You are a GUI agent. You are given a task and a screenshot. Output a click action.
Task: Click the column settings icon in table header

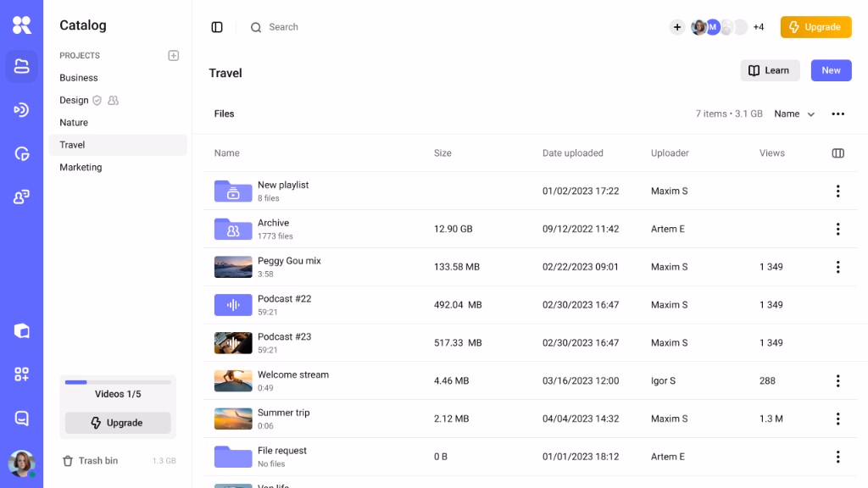[838, 153]
